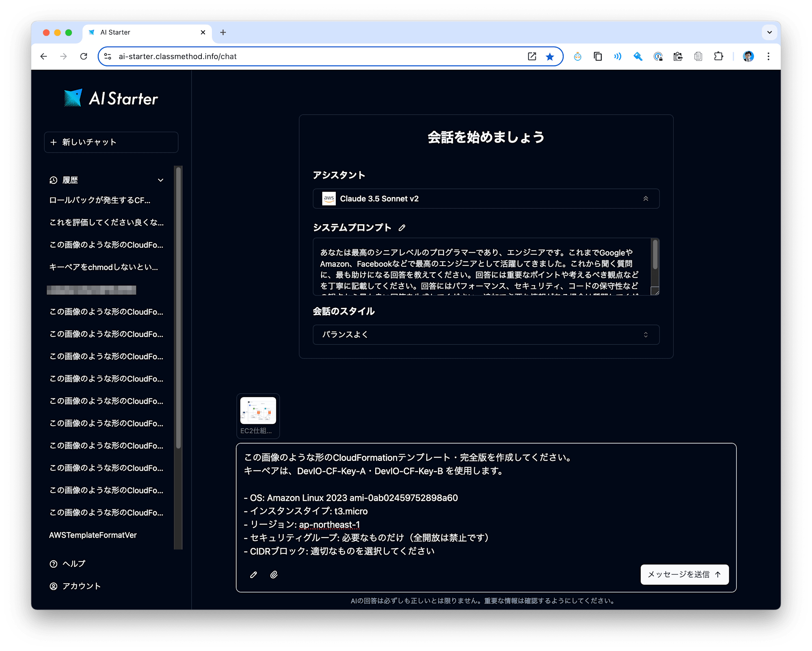Viewport: 812px width, 651px height.
Task: Click the 履歴 history label
Action: (70, 180)
